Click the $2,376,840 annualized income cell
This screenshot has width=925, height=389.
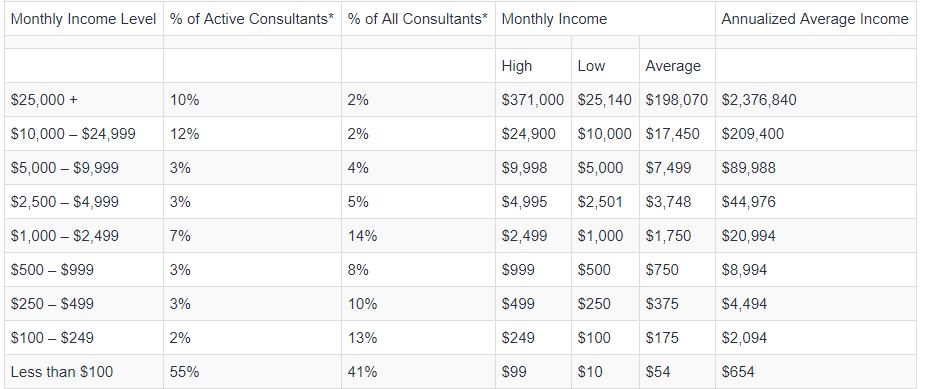coord(816,100)
